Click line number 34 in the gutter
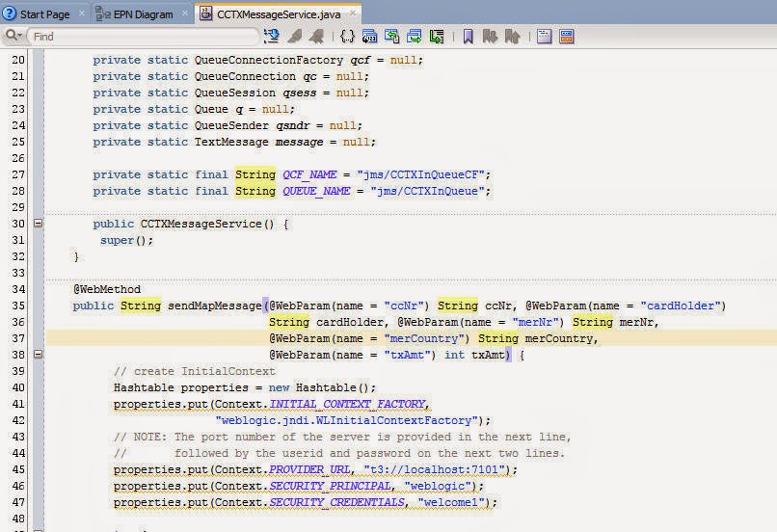Image resolution: width=777 pixels, height=532 pixels. tap(18, 289)
